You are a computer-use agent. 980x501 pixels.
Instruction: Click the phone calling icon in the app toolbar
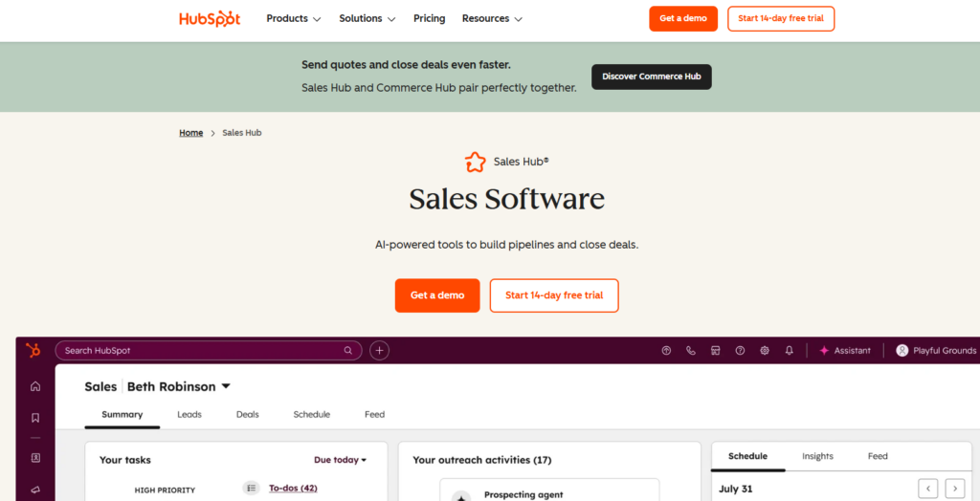pos(691,351)
